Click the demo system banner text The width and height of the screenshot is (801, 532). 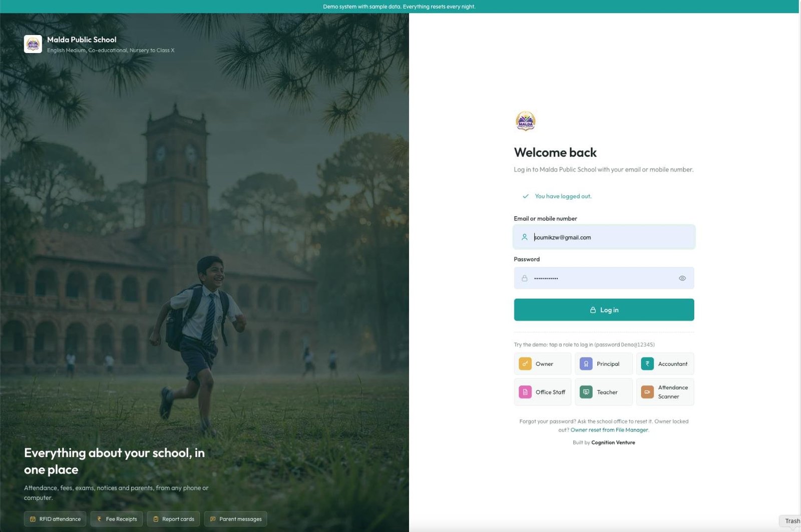coord(399,7)
